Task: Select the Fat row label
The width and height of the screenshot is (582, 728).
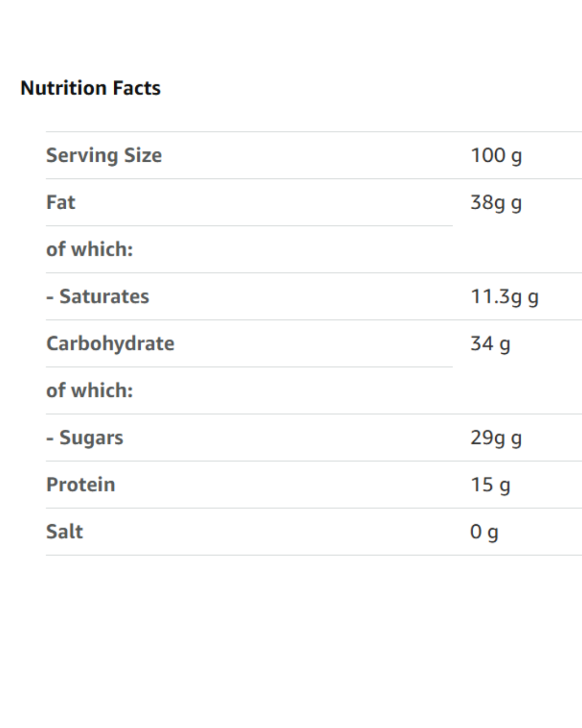Action: 61,203
